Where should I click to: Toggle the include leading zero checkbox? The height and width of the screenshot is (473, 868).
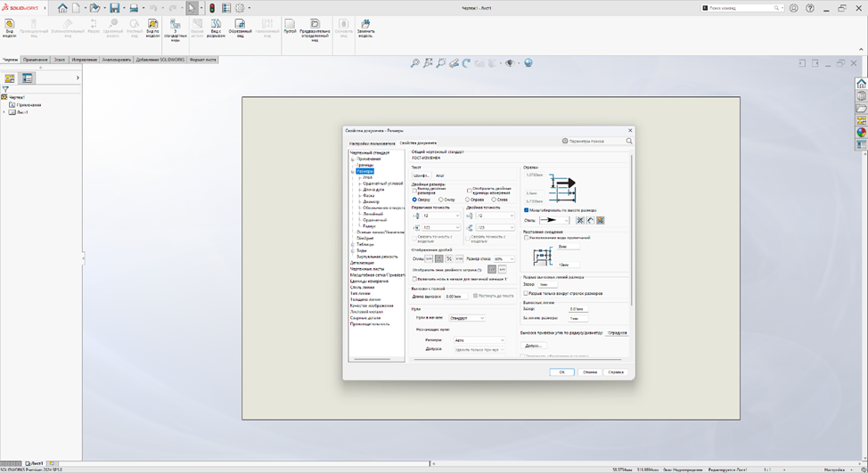(414, 279)
